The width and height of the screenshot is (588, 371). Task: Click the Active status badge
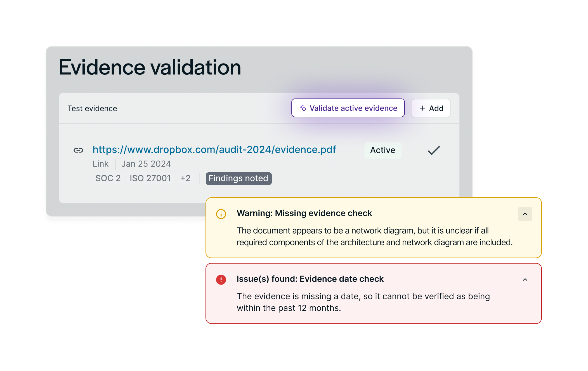point(382,150)
